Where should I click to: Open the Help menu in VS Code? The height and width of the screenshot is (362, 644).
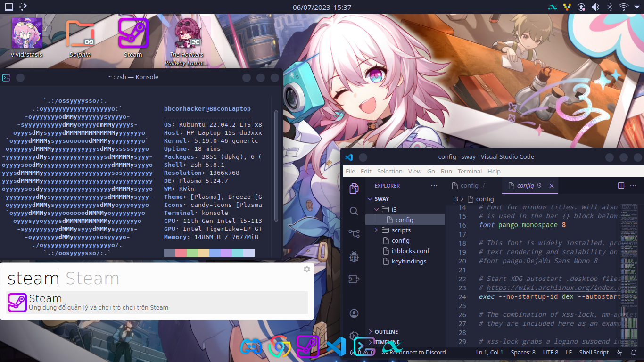pos(494,171)
